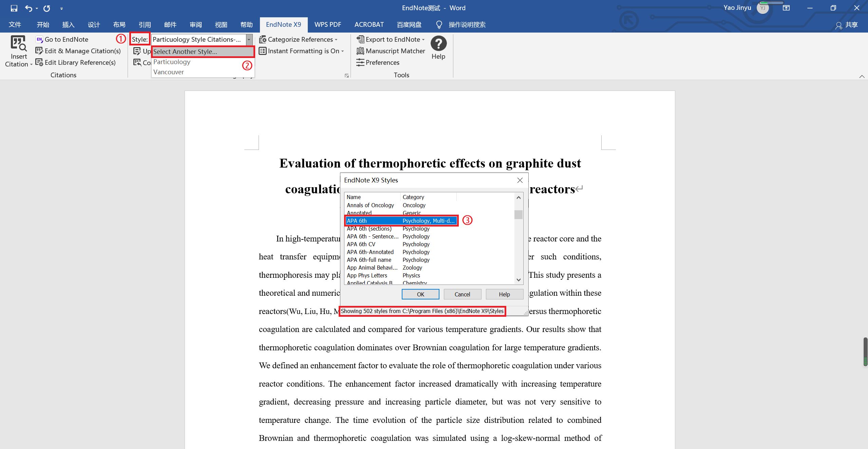Open the Style combo box arrow
The image size is (868, 449).
point(249,39)
